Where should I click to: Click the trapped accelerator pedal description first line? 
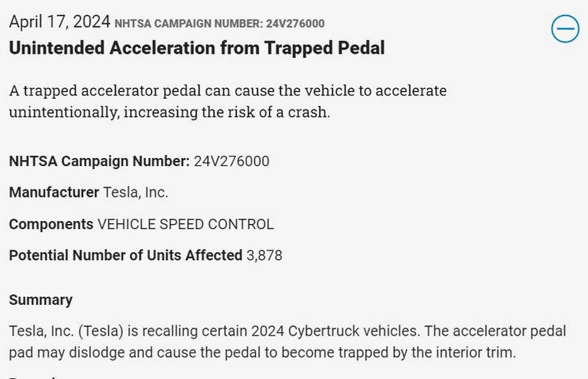pyautogui.click(x=228, y=91)
